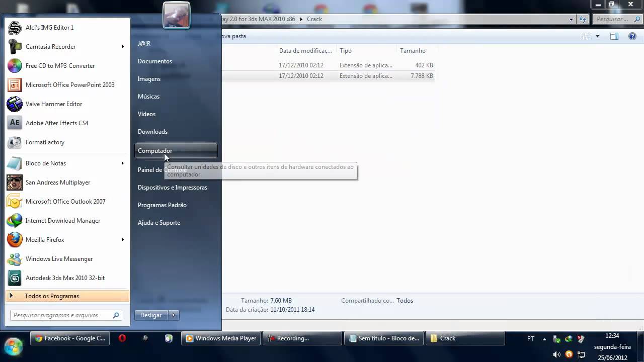Switch to Sem título - Bloco de Notas taskbar button

(x=384, y=338)
